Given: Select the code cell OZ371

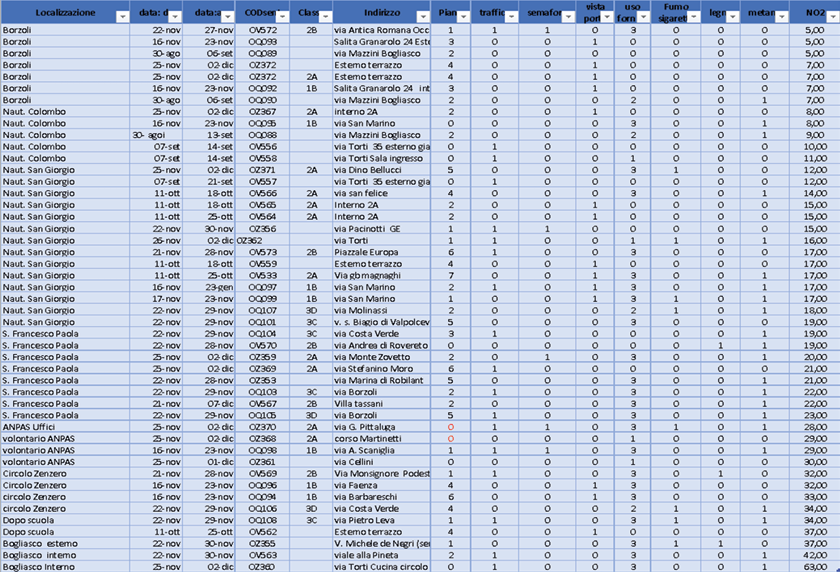Looking at the screenshot, I should coord(262,170).
